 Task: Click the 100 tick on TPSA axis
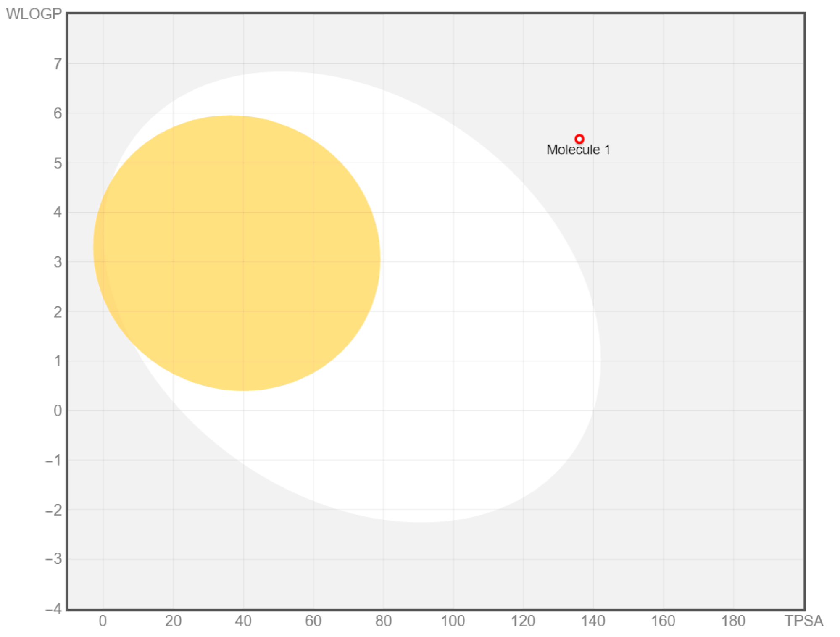[x=453, y=621]
